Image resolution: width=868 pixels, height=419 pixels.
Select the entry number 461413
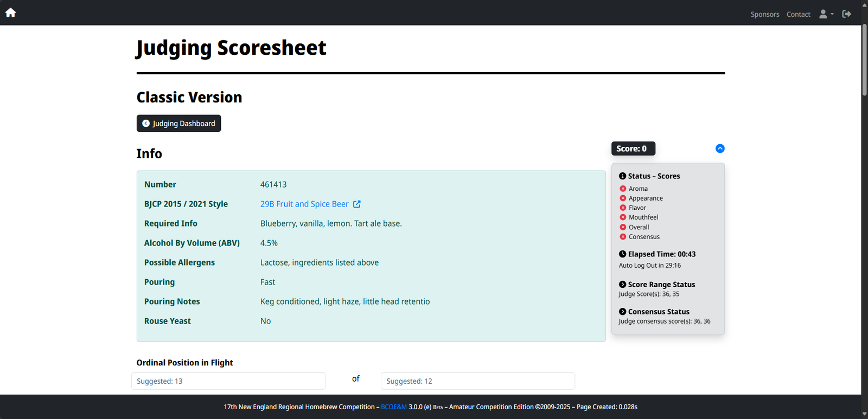tap(273, 184)
